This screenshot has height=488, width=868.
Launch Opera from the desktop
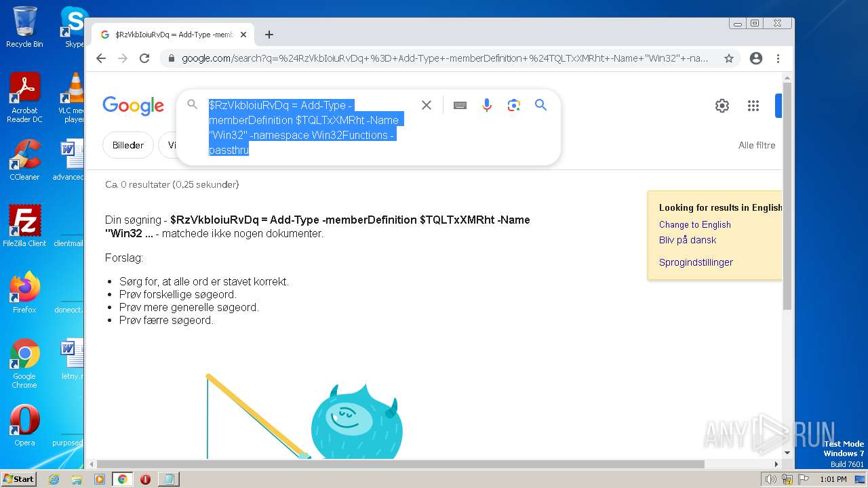point(24,426)
